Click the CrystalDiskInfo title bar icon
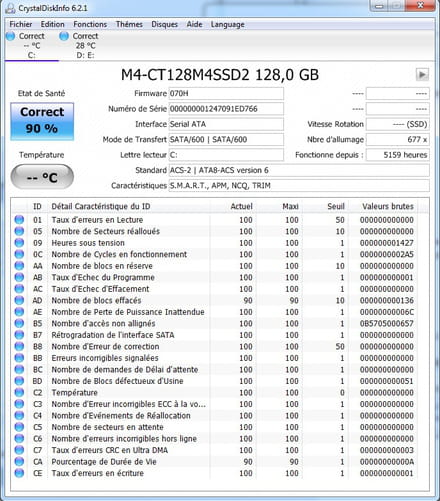The image size is (440, 501). pos(11,8)
